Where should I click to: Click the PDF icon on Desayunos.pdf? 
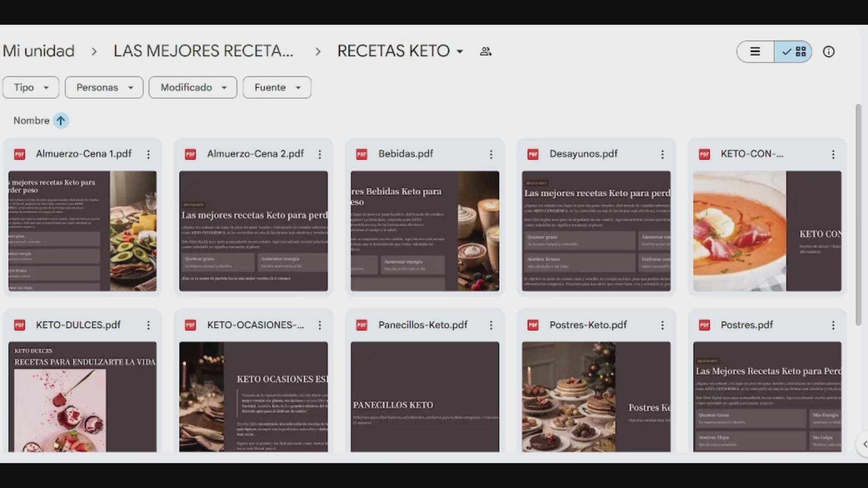[x=533, y=154]
